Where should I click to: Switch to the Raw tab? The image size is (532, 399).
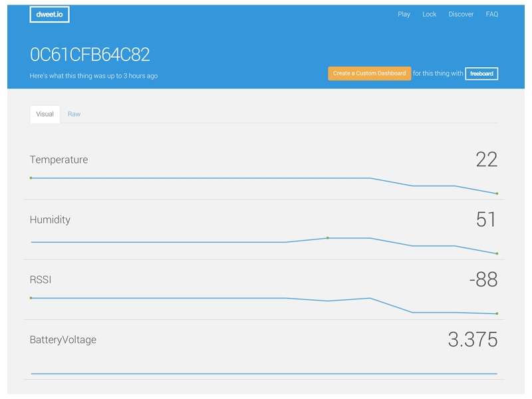[x=74, y=114]
